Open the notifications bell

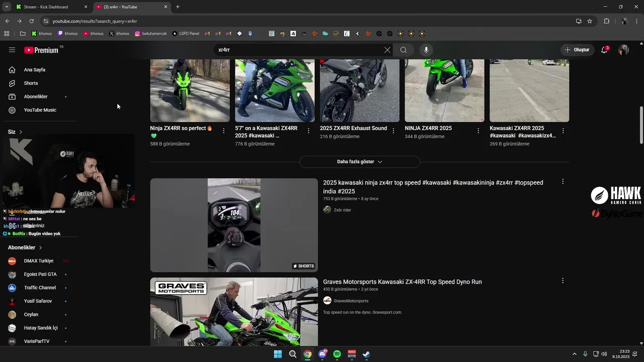tap(604, 50)
